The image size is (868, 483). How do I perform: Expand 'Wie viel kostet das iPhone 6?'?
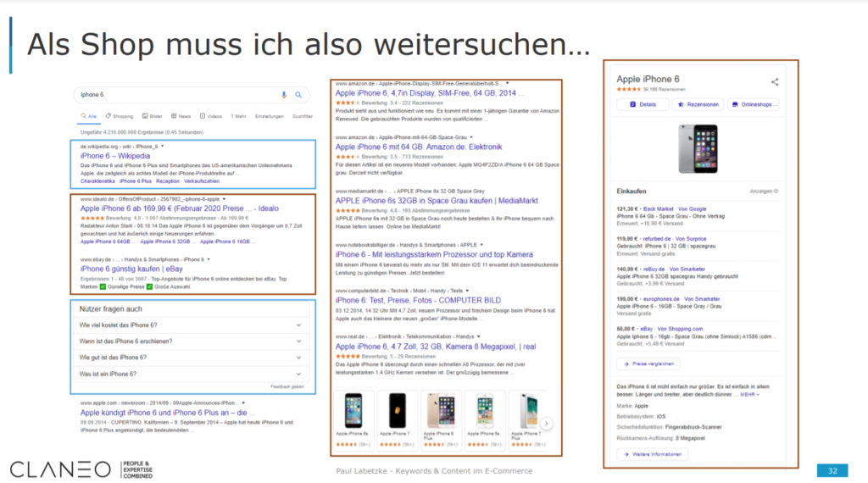coord(192,325)
